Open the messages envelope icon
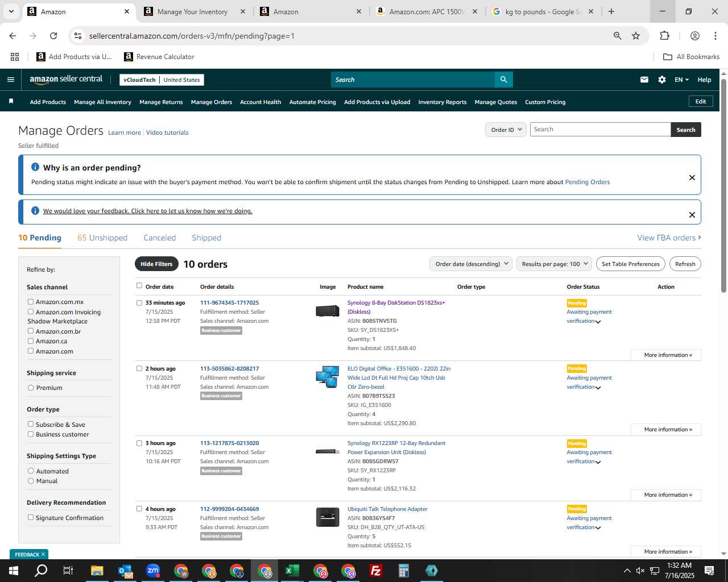 644,80
